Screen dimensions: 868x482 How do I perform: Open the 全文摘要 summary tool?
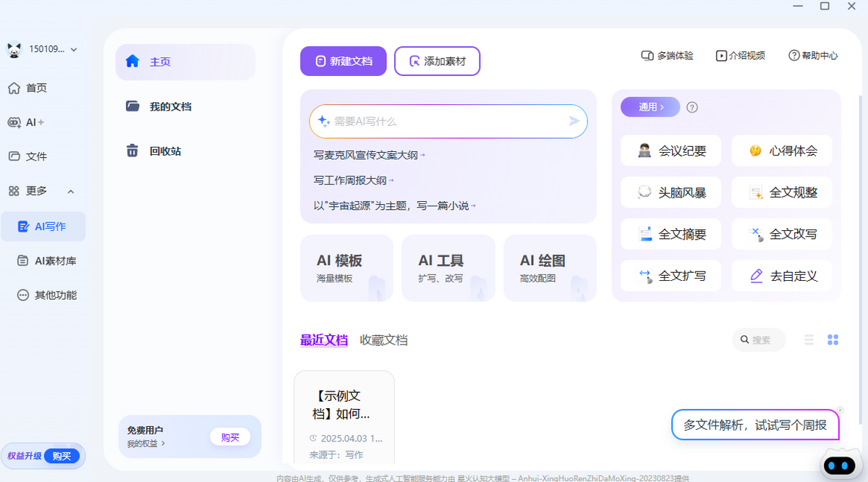click(670, 234)
